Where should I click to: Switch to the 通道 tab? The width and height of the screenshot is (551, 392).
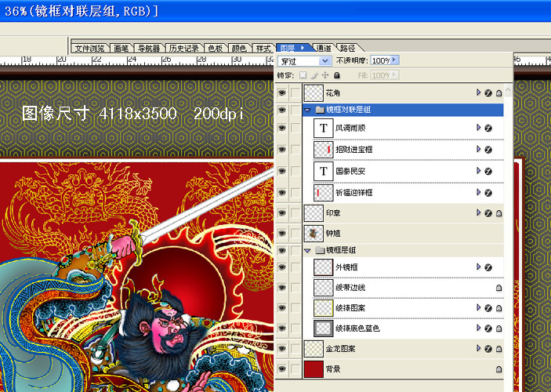click(x=324, y=48)
